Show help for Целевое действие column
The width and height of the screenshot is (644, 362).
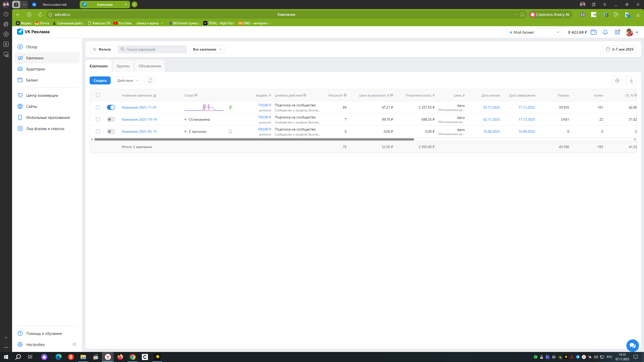tap(305, 95)
